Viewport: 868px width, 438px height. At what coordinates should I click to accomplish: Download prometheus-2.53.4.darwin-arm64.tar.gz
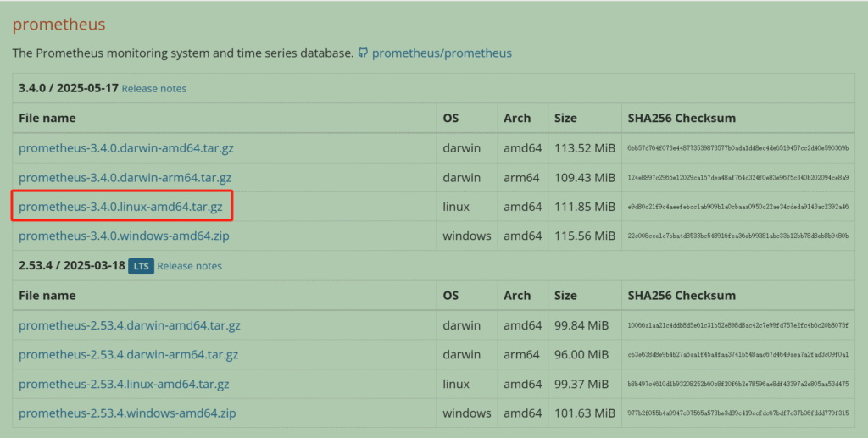128,355
